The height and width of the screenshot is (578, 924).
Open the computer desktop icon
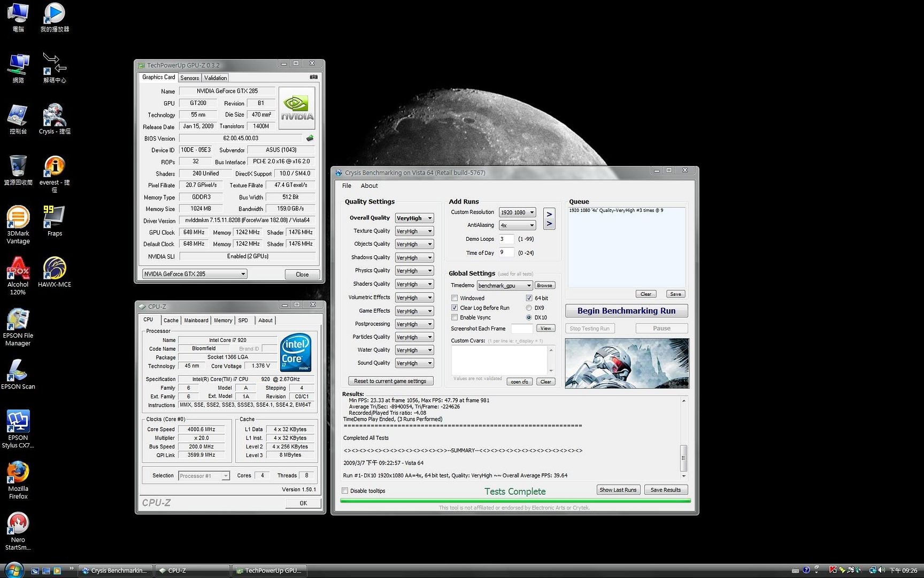(18, 17)
